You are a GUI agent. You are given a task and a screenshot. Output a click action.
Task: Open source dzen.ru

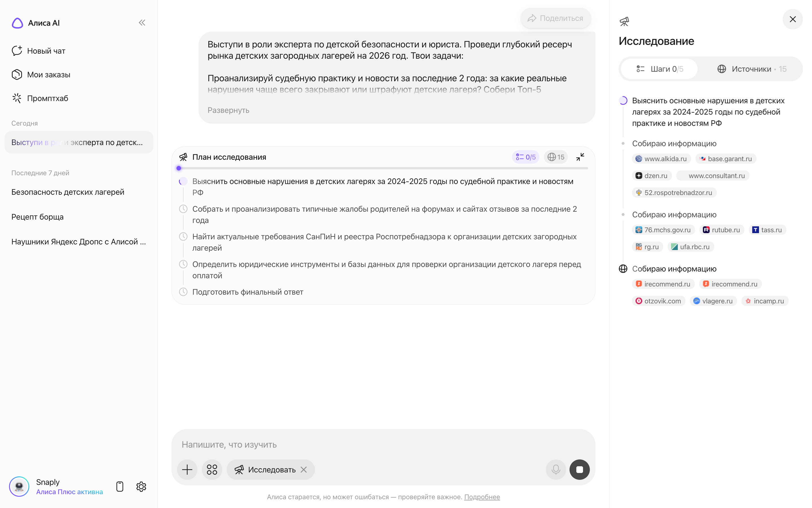(652, 175)
